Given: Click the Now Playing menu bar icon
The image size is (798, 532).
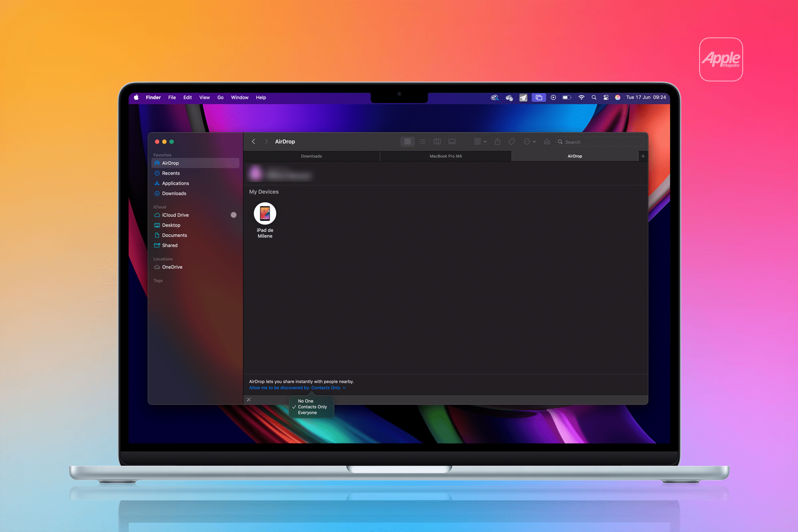Looking at the screenshot, I should pyautogui.click(x=553, y=97).
